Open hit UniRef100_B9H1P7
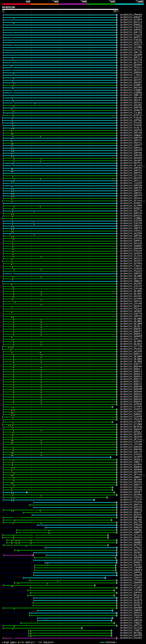146x644 pixels. (131, 17)
